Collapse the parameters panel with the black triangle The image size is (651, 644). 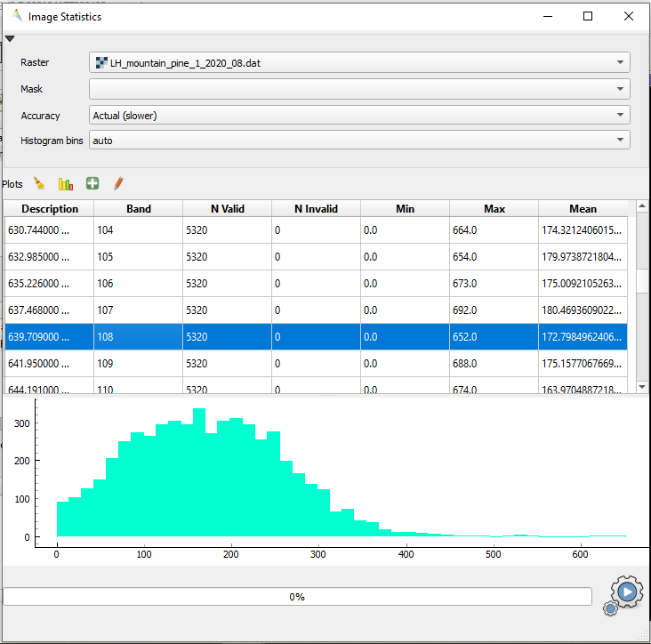coord(10,39)
